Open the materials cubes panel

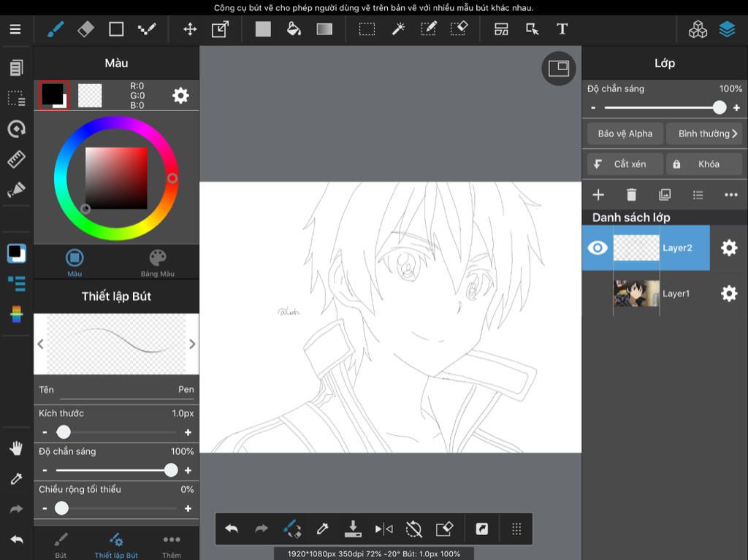click(x=698, y=29)
